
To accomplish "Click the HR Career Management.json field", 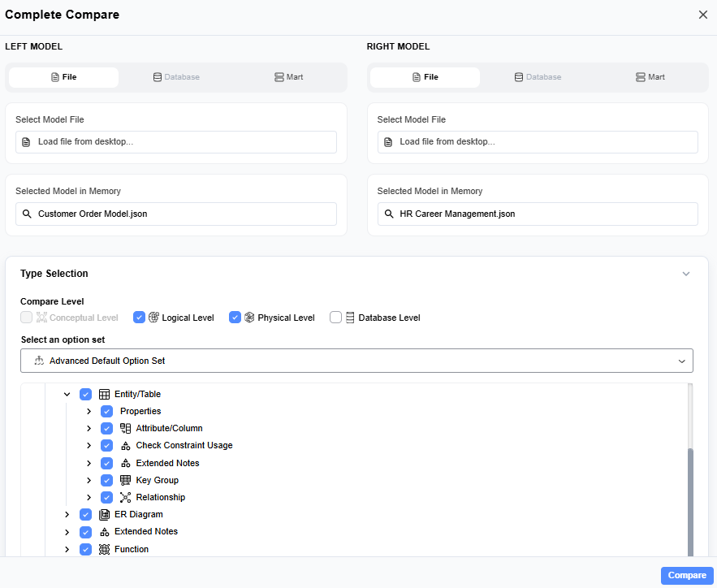I will 538,214.
